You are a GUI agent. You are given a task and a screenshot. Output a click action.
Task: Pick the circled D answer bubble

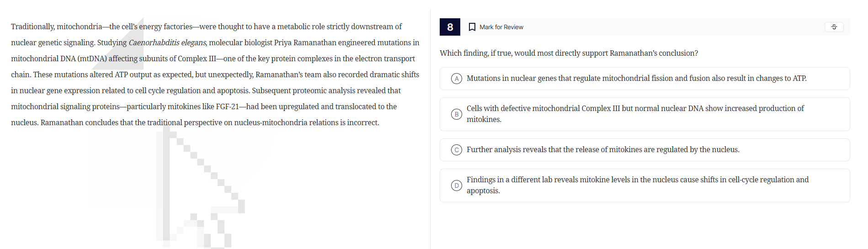456,185
